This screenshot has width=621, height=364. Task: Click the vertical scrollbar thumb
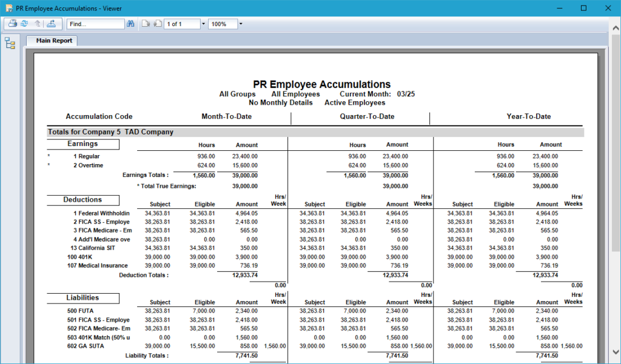(x=616, y=142)
